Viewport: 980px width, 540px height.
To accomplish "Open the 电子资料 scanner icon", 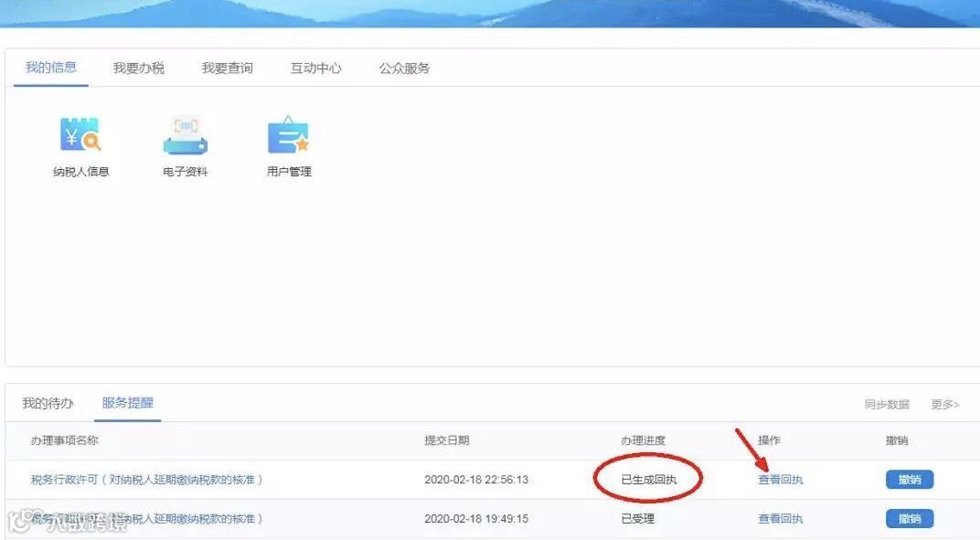I will click(185, 135).
